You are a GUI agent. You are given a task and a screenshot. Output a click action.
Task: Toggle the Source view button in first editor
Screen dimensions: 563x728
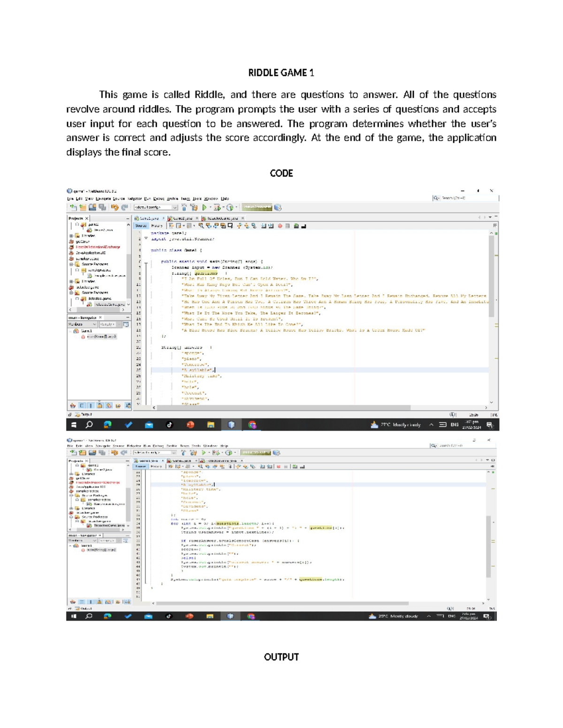(x=141, y=226)
